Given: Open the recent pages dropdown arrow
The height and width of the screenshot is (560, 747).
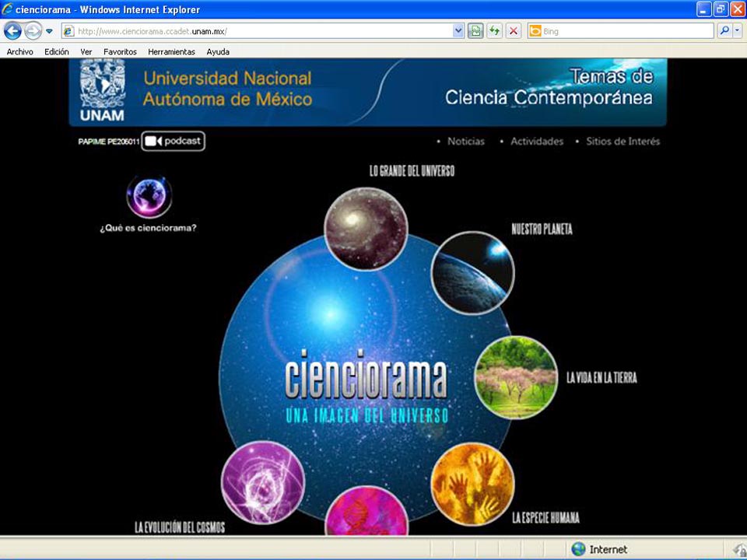Looking at the screenshot, I should click(49, 31).
